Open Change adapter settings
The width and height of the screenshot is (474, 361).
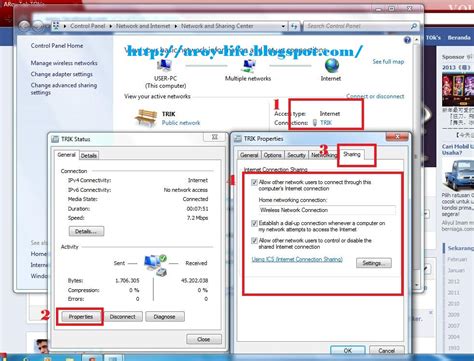62,74
